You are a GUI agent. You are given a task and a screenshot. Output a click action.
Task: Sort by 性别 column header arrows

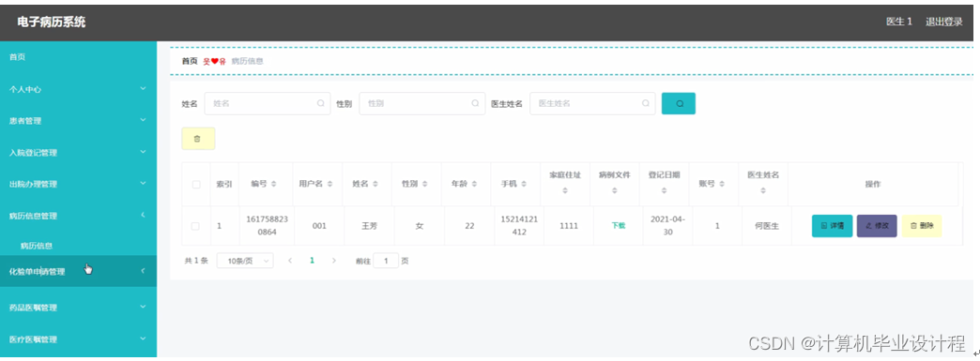tap(425, 184)
